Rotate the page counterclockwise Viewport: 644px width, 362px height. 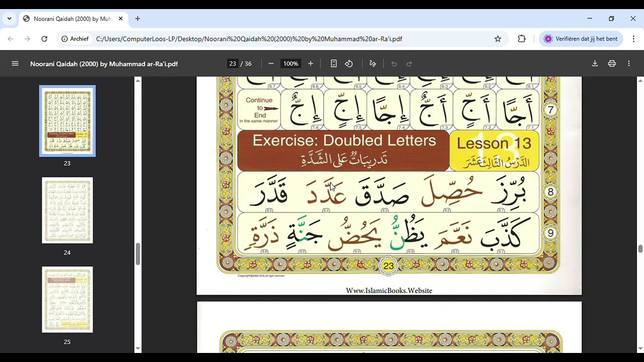[349, 64]
